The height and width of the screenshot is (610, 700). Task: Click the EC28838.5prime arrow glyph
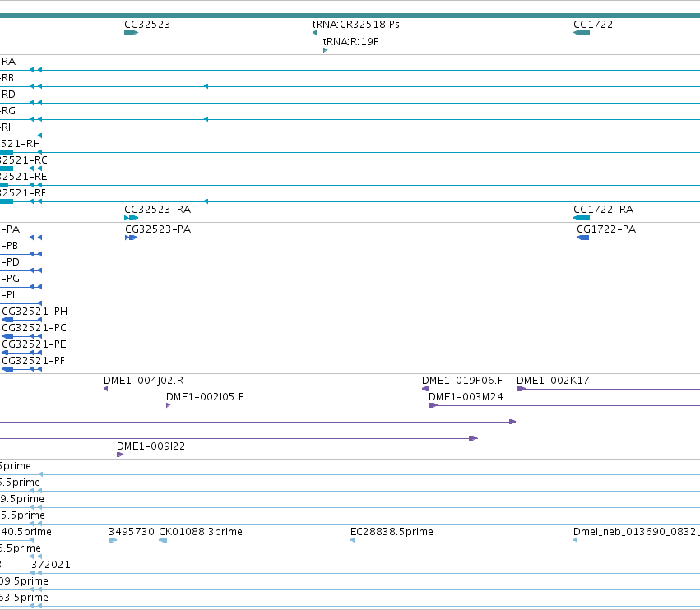point(352,540)
